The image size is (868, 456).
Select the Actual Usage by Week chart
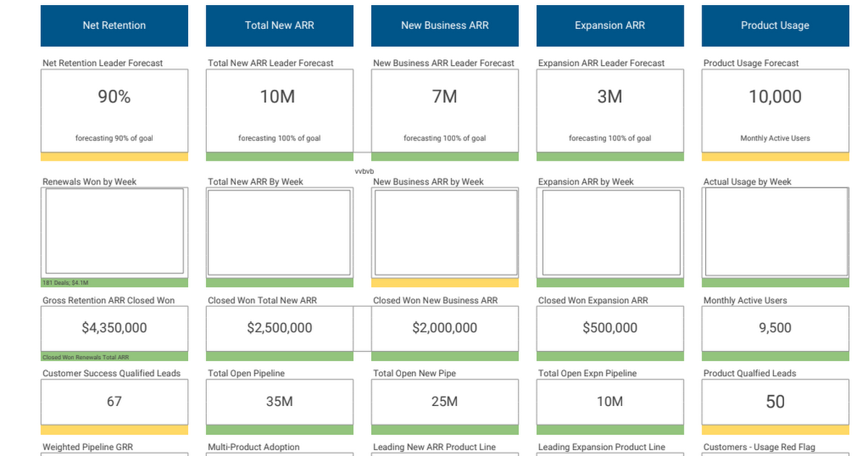click(775, 230)
